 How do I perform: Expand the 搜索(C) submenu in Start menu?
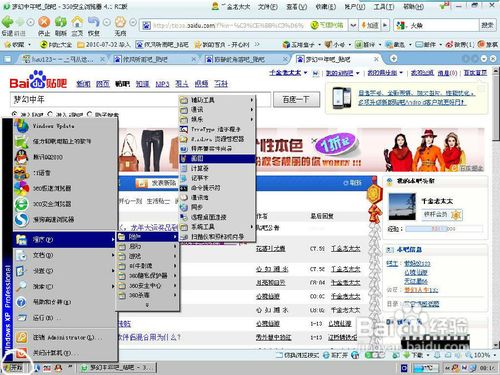tap(65, 286)
